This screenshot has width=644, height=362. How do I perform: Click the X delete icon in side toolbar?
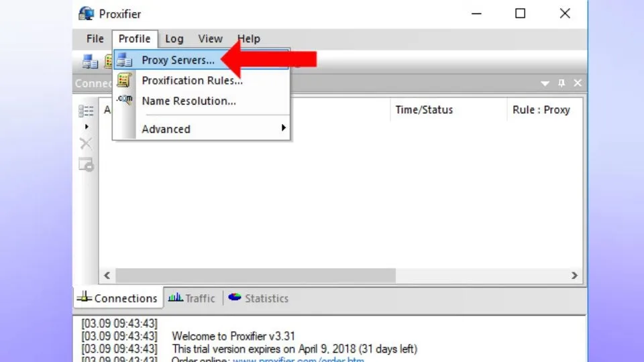pyautogui.click(x=86, y=143)
